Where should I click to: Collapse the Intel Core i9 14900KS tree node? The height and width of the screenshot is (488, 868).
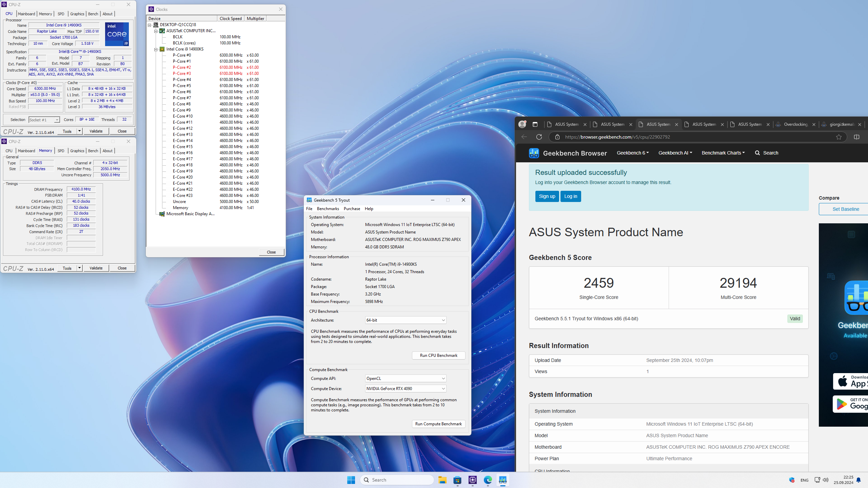pyautogui.click(x=156, y=49)
